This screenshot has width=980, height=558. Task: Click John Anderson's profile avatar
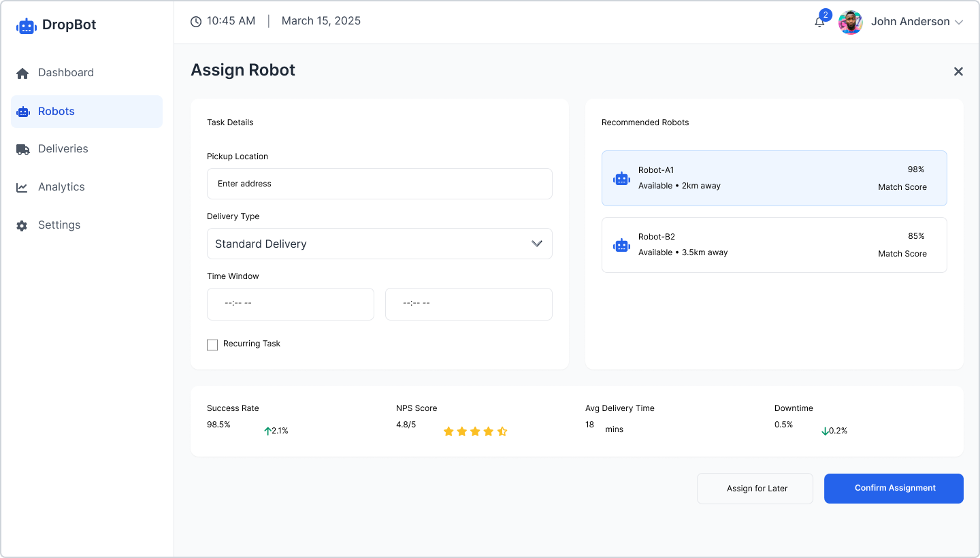(x=850, y=22)
